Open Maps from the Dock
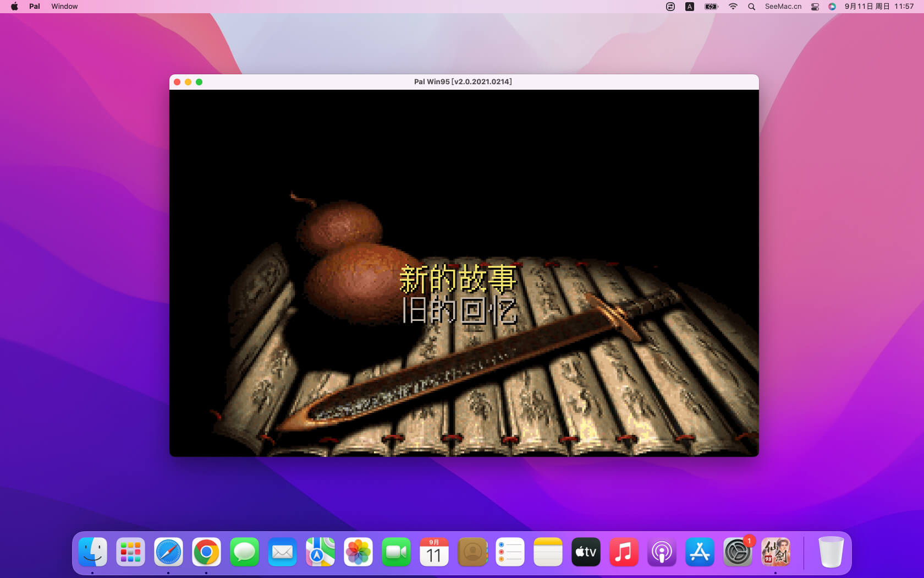Image resolution: width=924 pixels, height=578 pixels. pyautogui.click(x=320, y=552)
